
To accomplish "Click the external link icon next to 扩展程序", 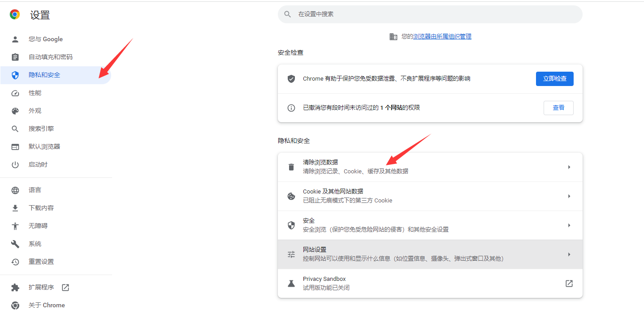I will click(65, 287).
